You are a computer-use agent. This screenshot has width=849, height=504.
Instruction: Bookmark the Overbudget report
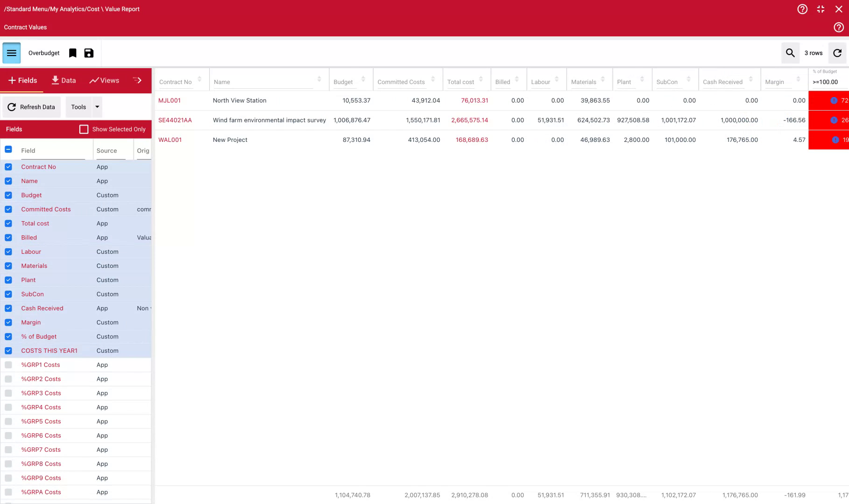(x=72, y=53)
